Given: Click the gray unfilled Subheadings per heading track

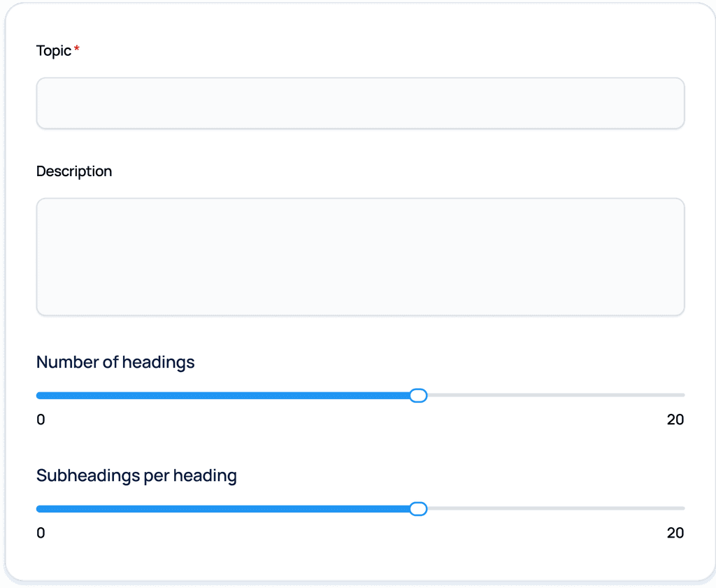Looking at the screenshot, I should [552, 509].
